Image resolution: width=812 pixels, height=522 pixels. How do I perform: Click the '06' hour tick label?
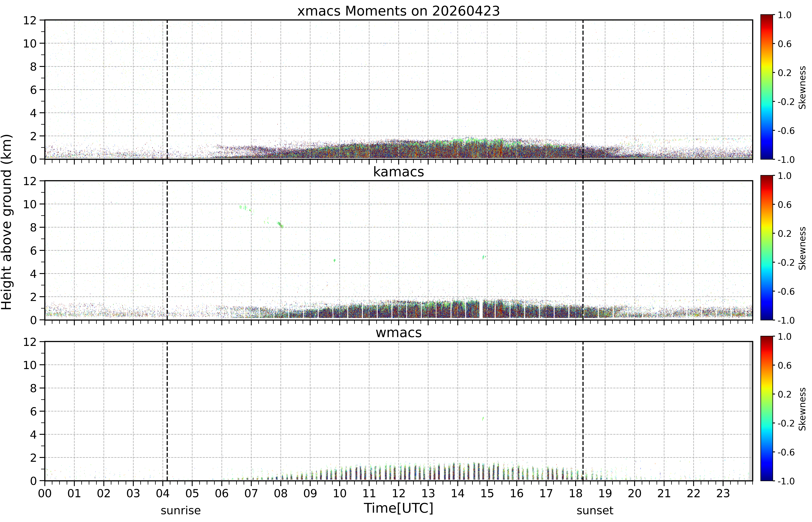point(222,493)
